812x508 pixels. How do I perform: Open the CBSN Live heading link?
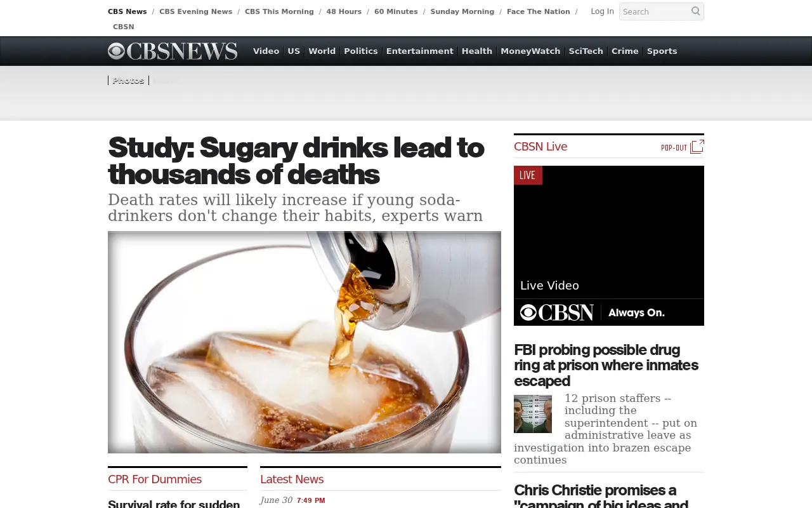point(540,147)
